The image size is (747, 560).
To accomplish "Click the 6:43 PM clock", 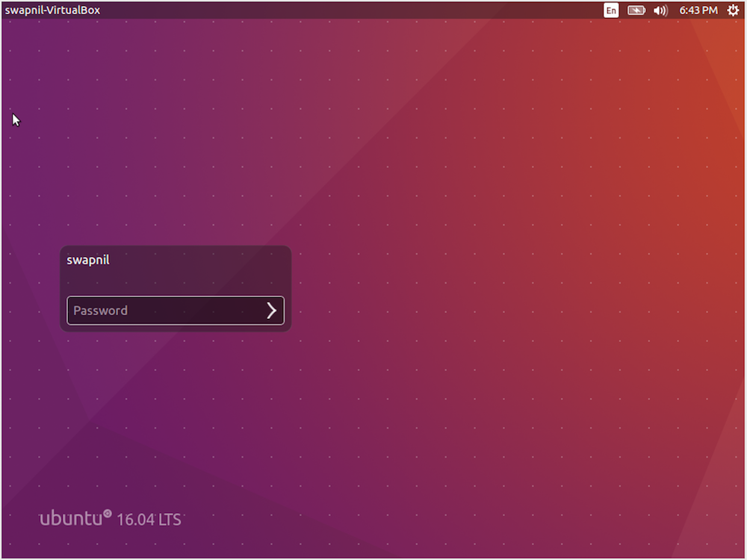I will pos(698,10).
